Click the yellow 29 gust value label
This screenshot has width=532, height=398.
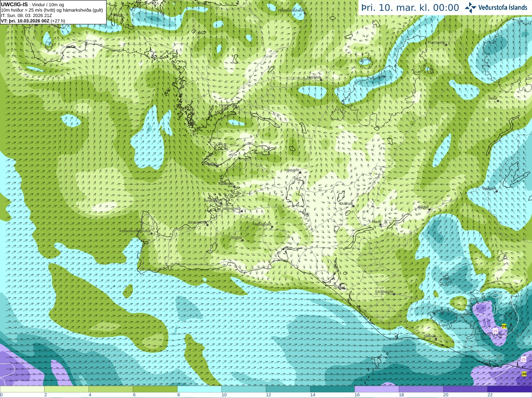[504, 326]
